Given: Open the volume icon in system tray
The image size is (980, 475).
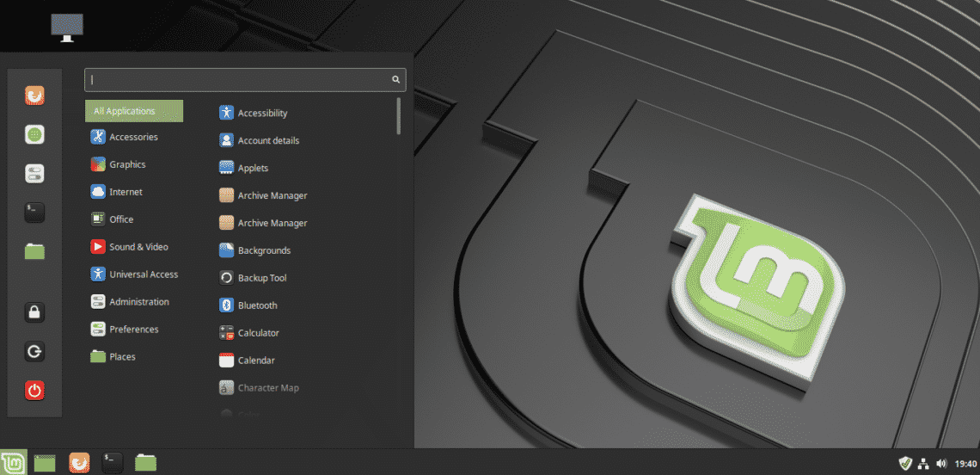Looking at the screenshot, I should pyautogui.click(x=940, y=463).
